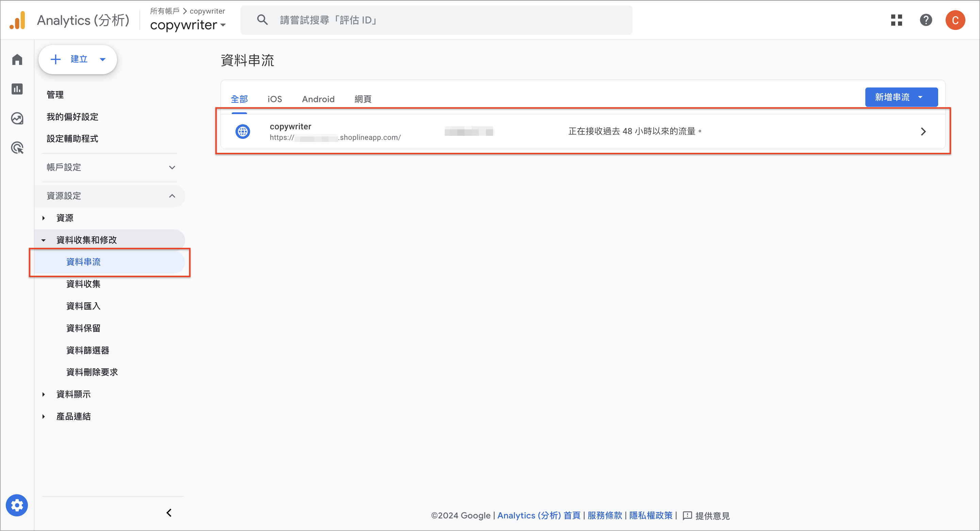The height and width of the screenshot is (531, 980).
Task: Click the 提供意見 footer text
Action: pyautogui.click(x=712, y=516)
